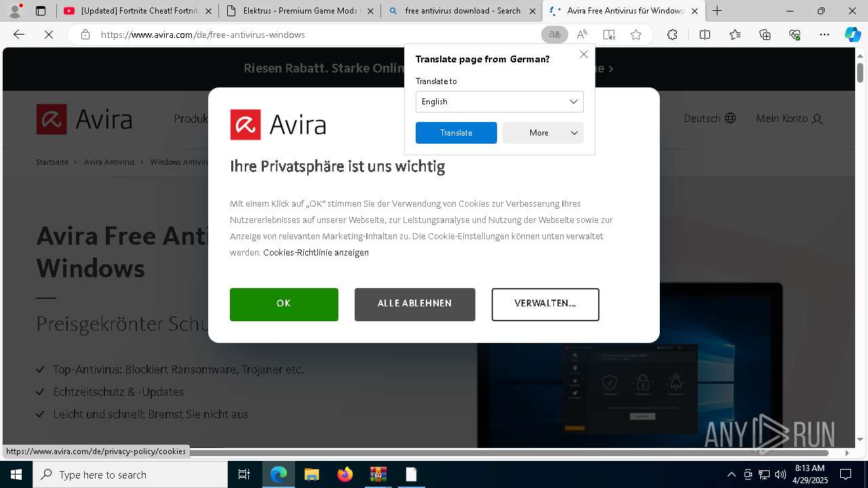The height and width of the screenshot is (488, 868).
Task: Click the vertical page scrollbar
Action: click(860, 72)
